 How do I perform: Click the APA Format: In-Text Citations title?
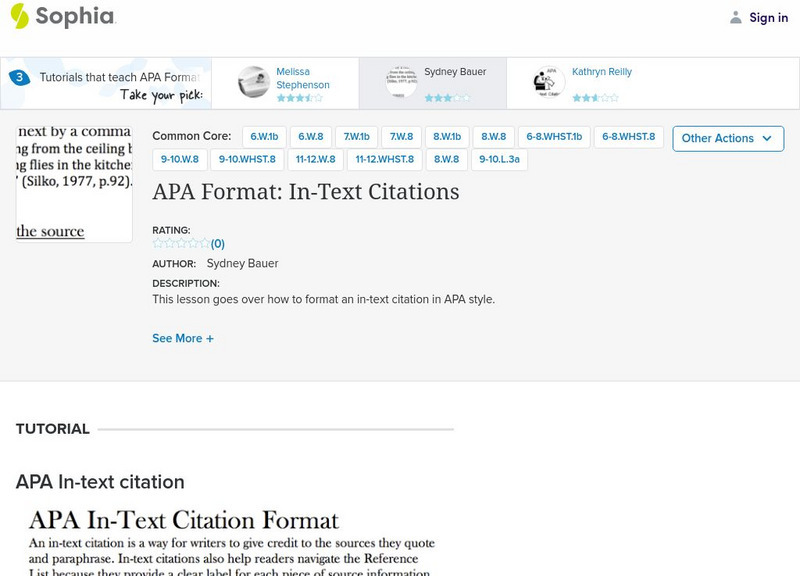306,192
